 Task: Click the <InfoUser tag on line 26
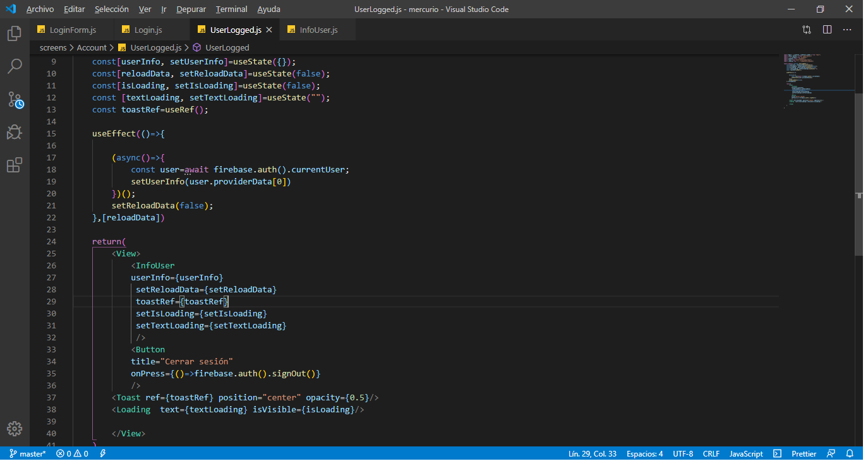(153, 266)
